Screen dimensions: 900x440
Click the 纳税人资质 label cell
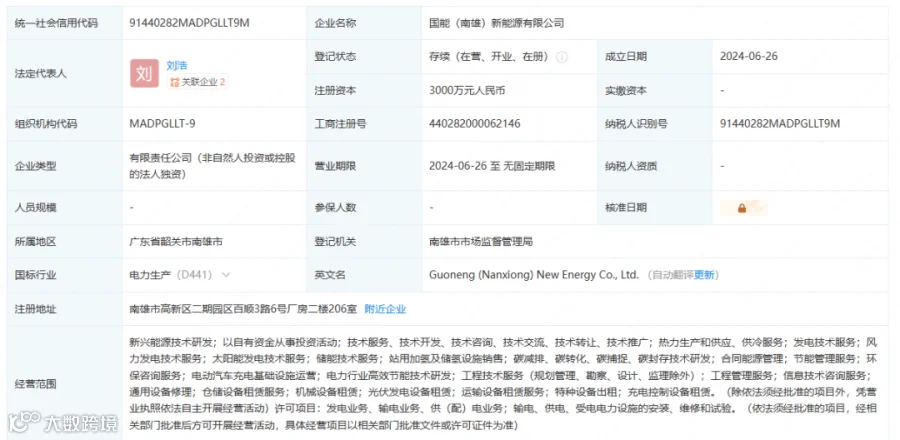click(x=655, y=166)
